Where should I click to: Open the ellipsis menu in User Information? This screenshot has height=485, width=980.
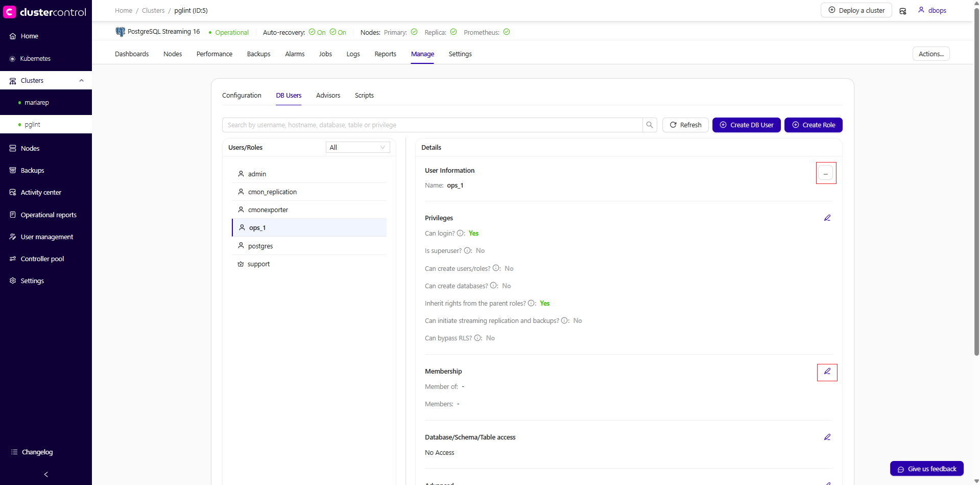pos(826,173)
